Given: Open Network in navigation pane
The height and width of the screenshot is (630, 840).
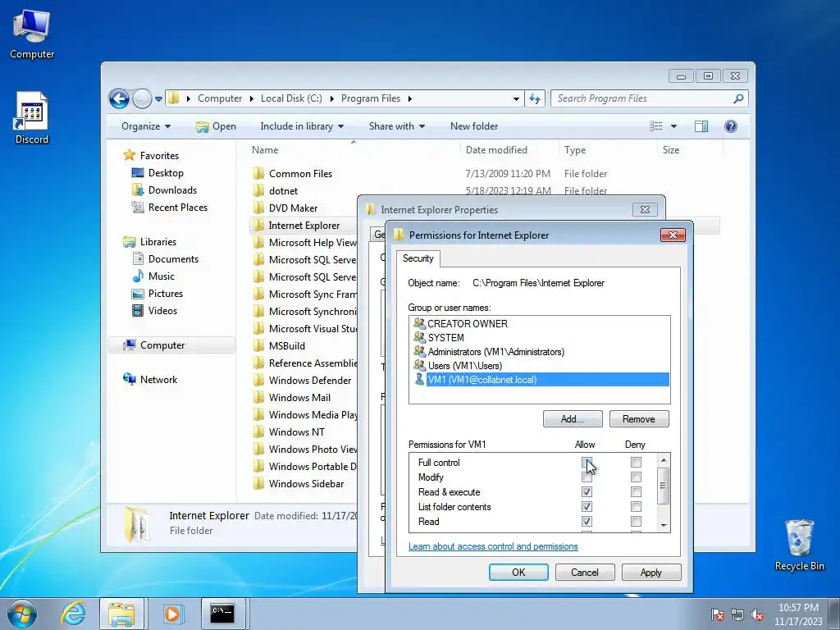Looking at the screenshot, I should tap(158, 379).
